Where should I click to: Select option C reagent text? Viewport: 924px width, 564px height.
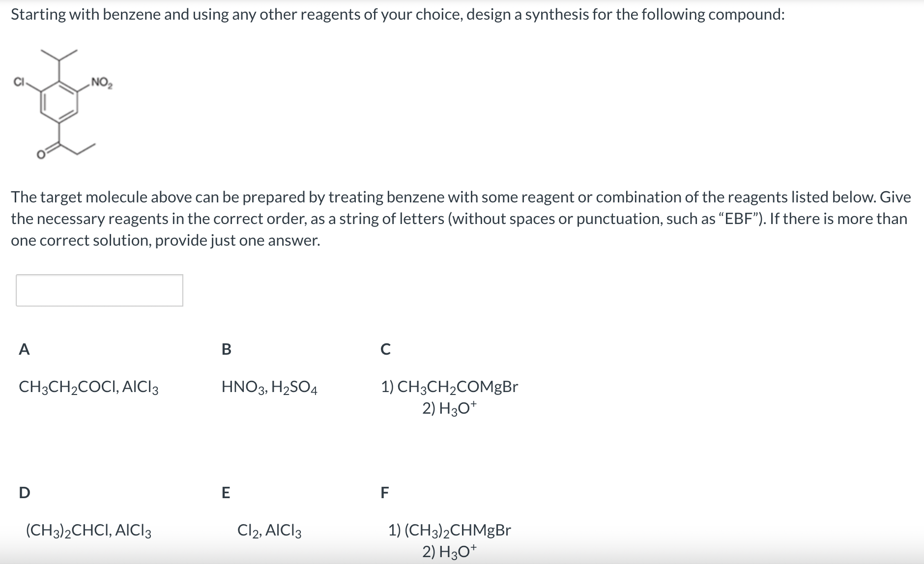[x=450, y=395]
